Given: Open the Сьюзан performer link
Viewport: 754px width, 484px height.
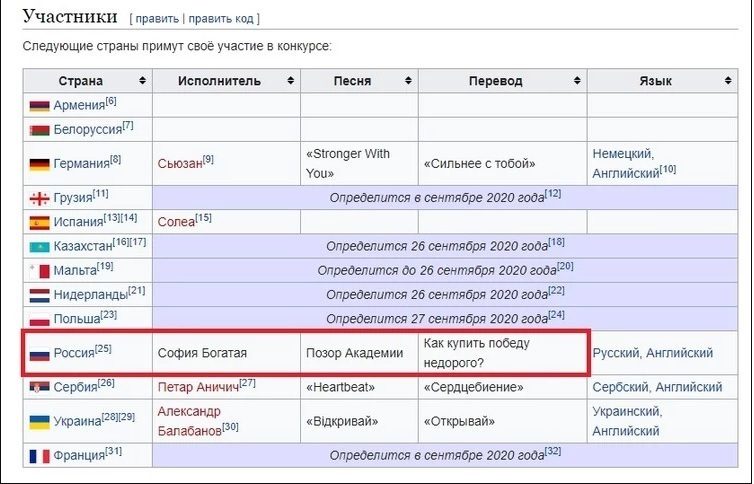Looking at the screenshot, I should pos(180,164).
